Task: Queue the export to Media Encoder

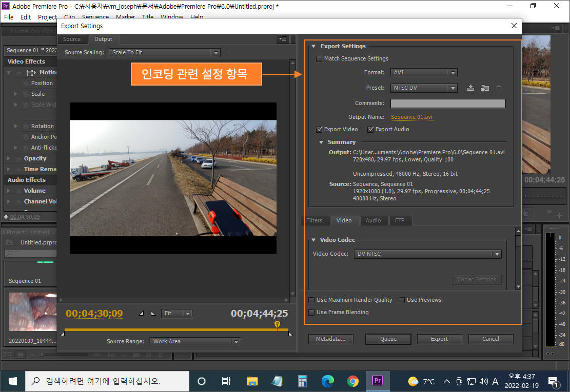Action: [x=388, y=339]
